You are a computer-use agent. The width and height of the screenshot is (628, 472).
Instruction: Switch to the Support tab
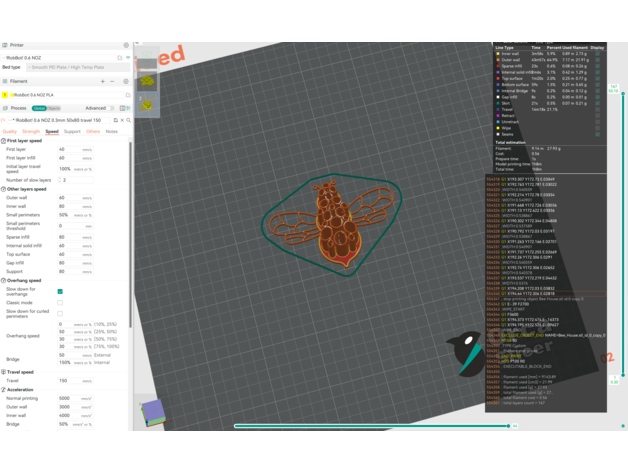tap(72, 131)
